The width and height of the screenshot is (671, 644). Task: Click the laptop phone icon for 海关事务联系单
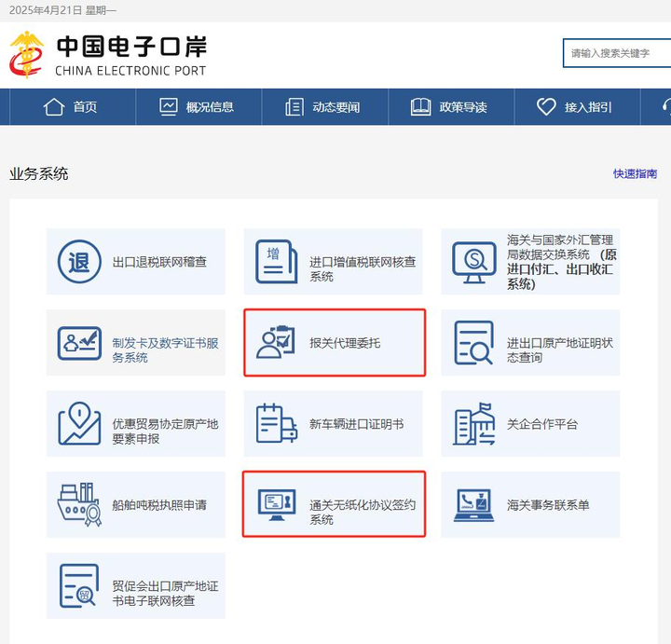(473, 505)
